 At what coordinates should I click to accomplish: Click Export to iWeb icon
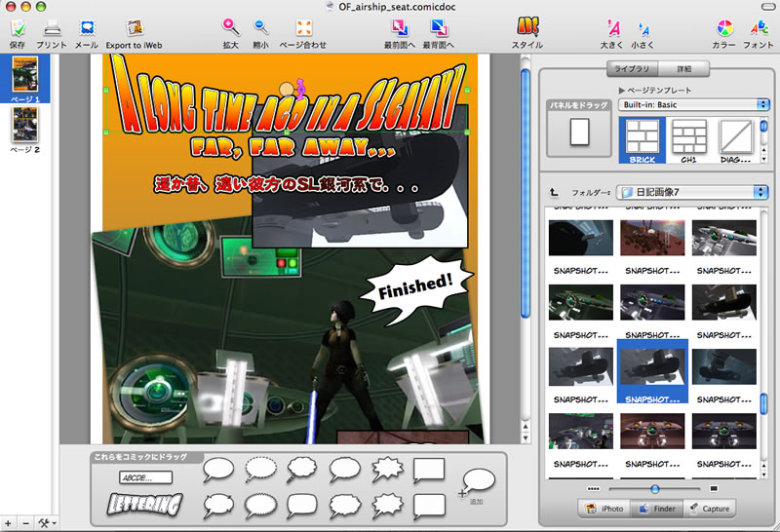(135, 28)
